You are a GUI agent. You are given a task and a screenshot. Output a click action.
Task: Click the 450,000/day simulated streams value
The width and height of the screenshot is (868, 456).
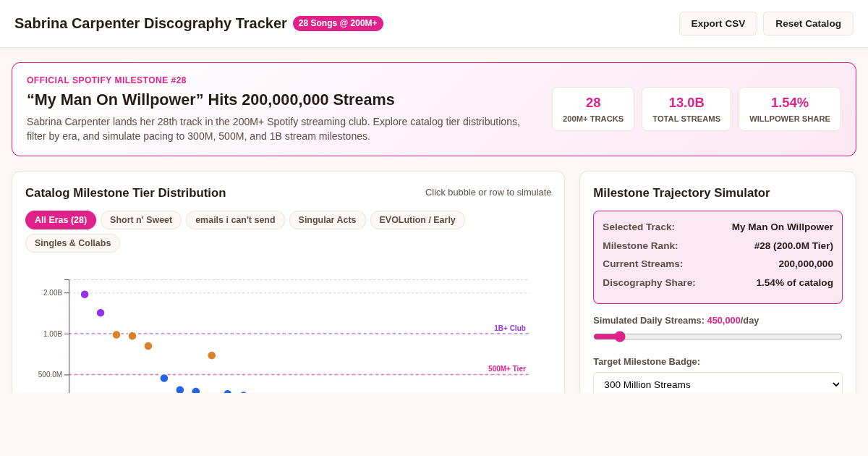pyautogui.click(x=733, y=321)
